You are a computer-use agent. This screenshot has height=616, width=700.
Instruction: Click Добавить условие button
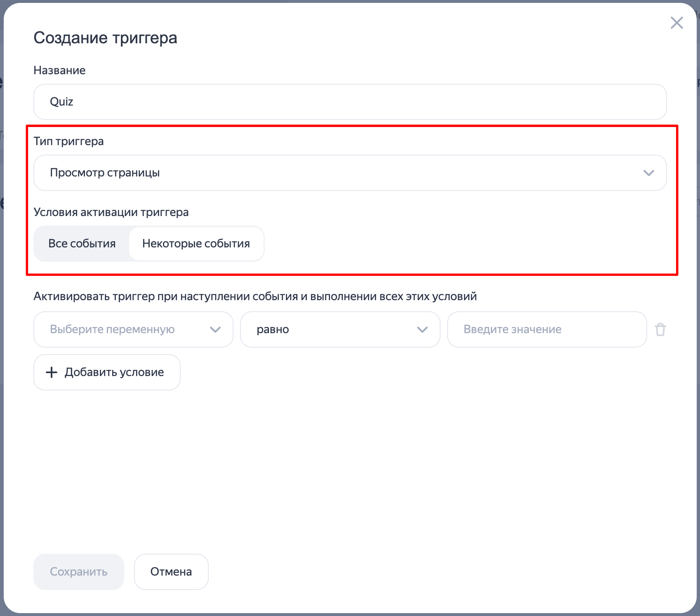point(107,372)
